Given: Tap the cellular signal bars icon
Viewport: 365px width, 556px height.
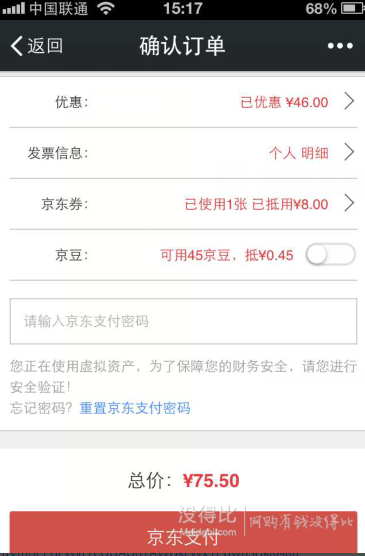Looking at the screenshot, I should pos(13,8).
